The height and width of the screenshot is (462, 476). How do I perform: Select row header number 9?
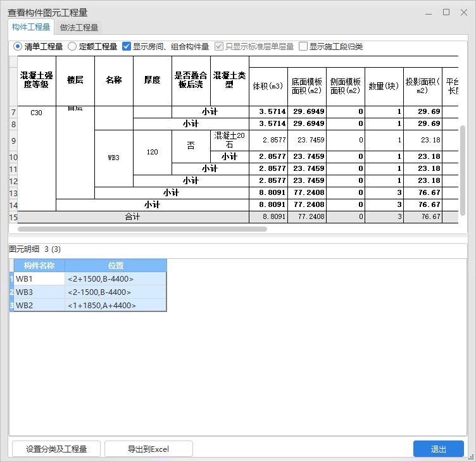pyautogui.click(x=13, y=140)
